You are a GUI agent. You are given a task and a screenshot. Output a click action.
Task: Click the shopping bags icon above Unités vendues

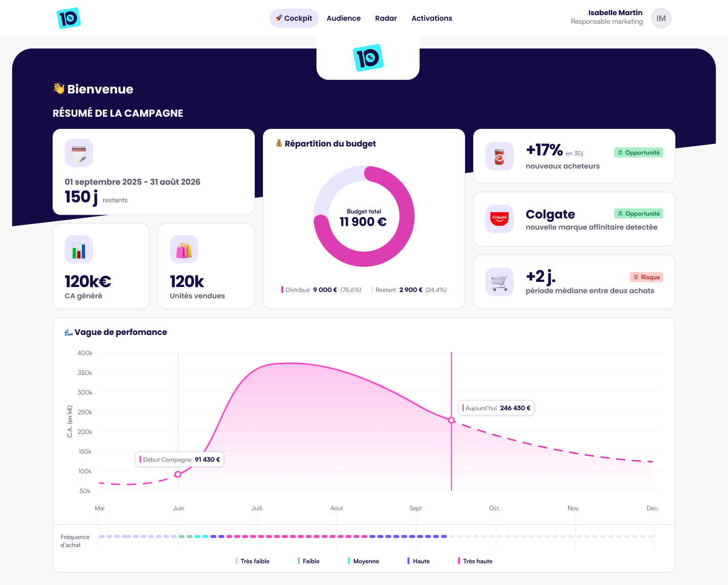184,250
